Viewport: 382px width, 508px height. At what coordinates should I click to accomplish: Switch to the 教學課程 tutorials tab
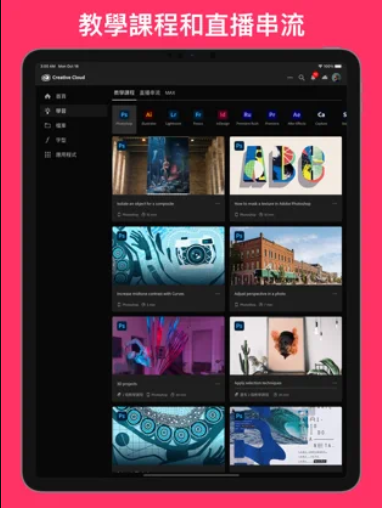[x=124, y=93]
